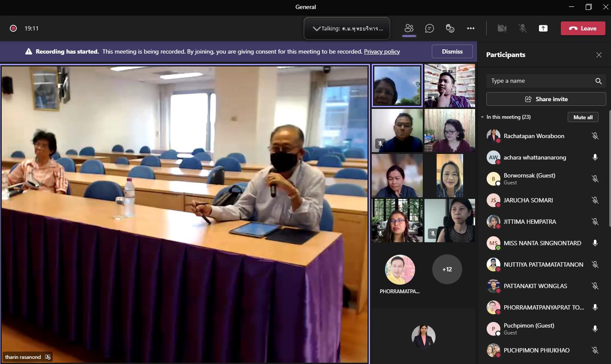Viewport: 611px width, 364px height.
Task: Select the self-view avatar tile at bottom
Action: (x=423, y=337)
